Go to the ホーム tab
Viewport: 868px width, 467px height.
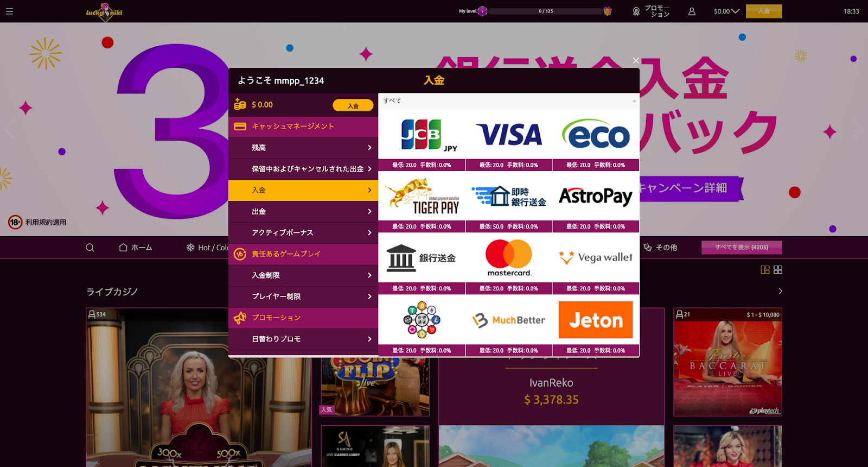click(x=136, y=248)
